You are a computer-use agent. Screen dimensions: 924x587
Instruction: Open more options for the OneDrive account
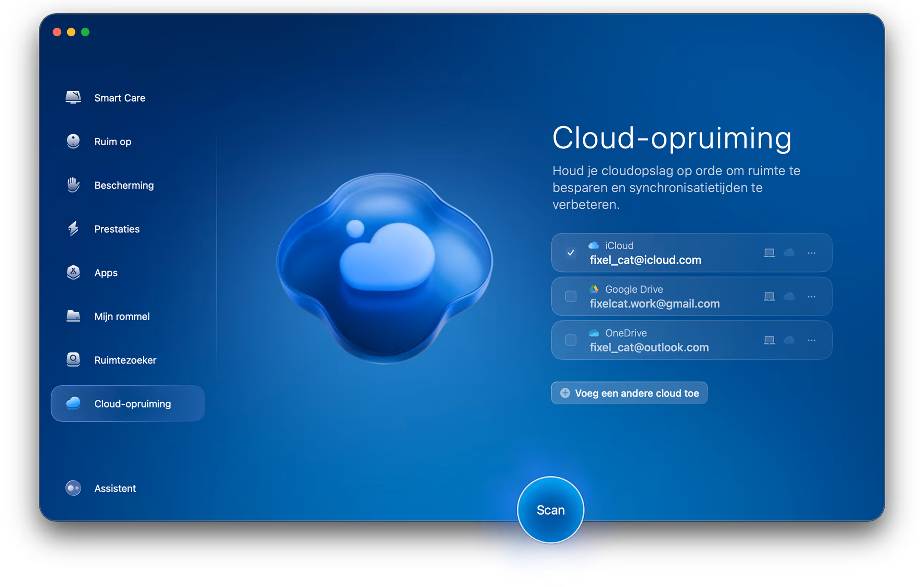[x=811, y=340]
